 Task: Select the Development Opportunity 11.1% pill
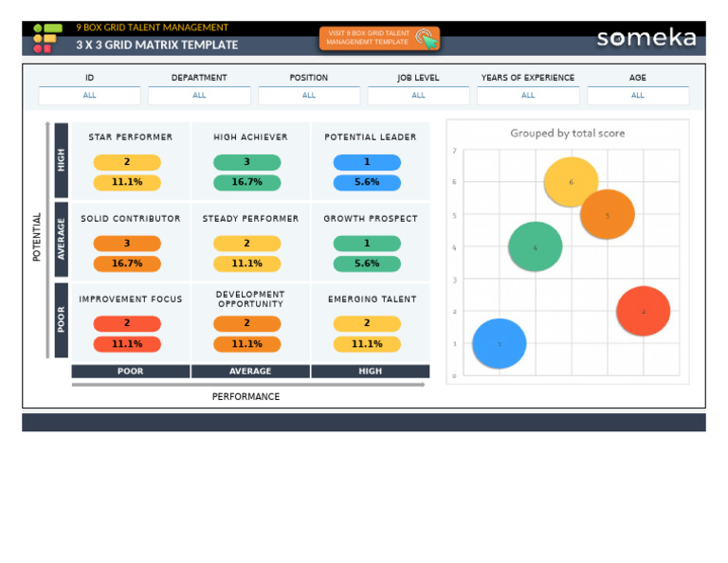pyautogui.click(x=247, y=344)
